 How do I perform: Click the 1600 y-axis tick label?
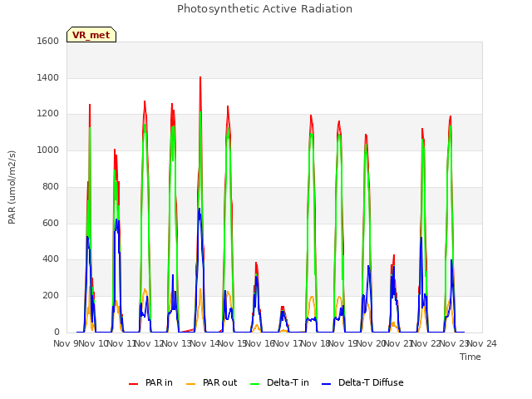pyautogui.click(x=48, y=41)
